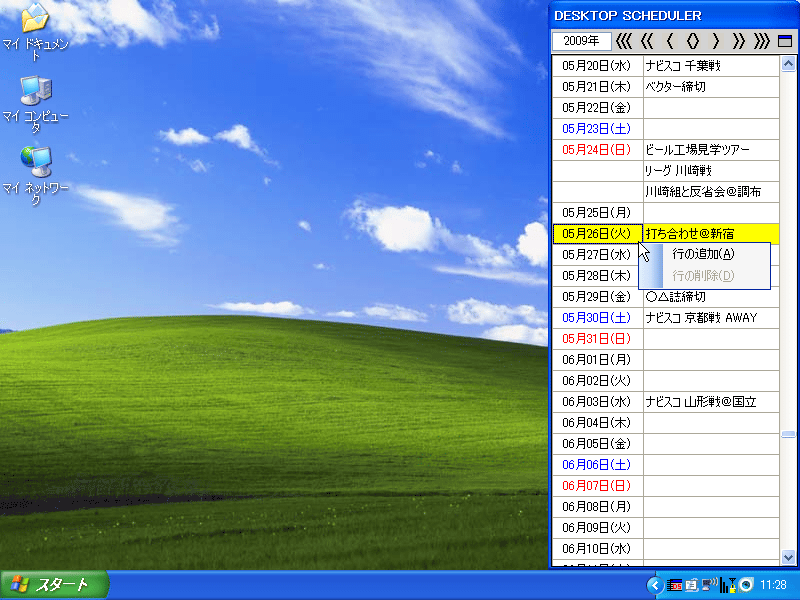Select the ナビスコ 千葉戦 entry

(x=711, y=66)
